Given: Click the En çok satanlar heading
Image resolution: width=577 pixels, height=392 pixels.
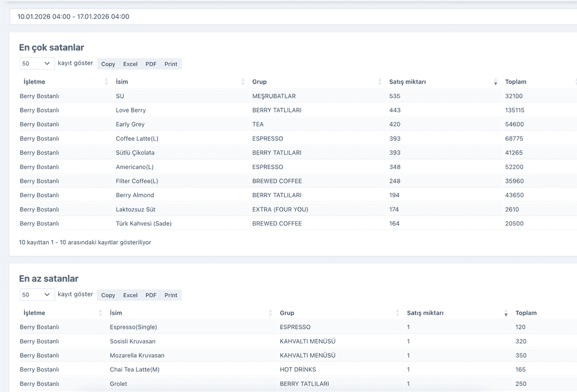Looking at the screenshot, I should pos(52,47).
